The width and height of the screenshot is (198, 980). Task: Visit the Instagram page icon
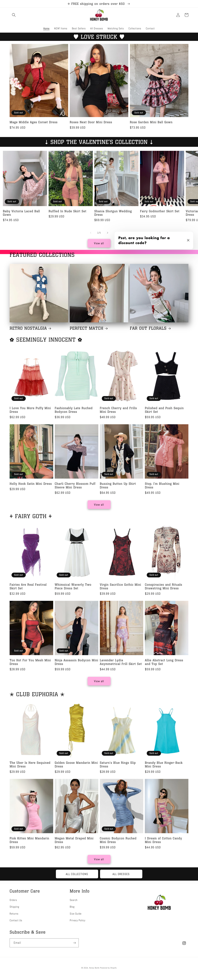(x=184, y=943)
